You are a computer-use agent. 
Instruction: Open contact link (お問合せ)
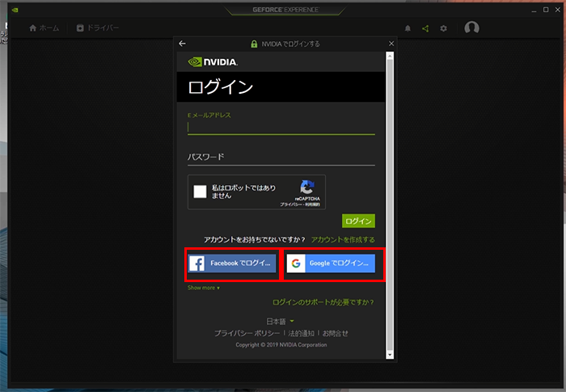[336, 334]
